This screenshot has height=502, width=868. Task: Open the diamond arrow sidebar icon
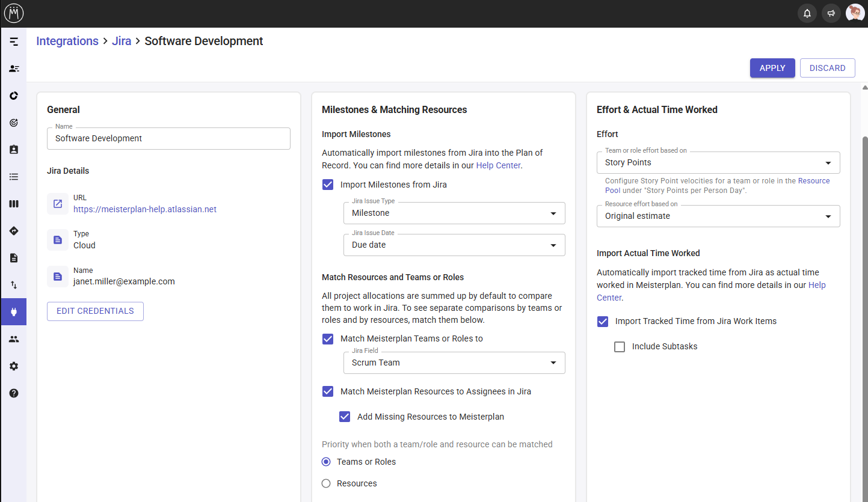[x=14, y=231]
